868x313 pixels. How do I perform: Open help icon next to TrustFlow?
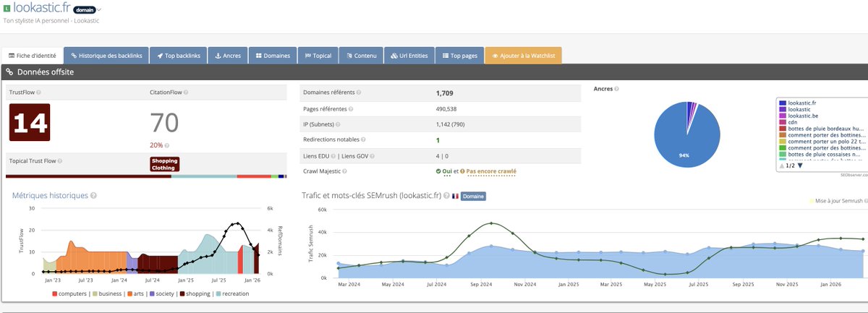coord(38,93)
